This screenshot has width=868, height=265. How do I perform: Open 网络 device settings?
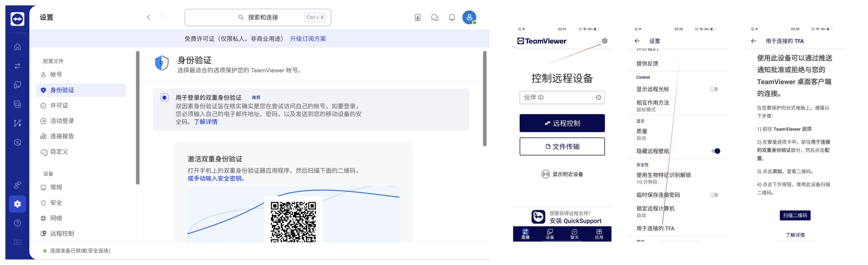point(81,218)
